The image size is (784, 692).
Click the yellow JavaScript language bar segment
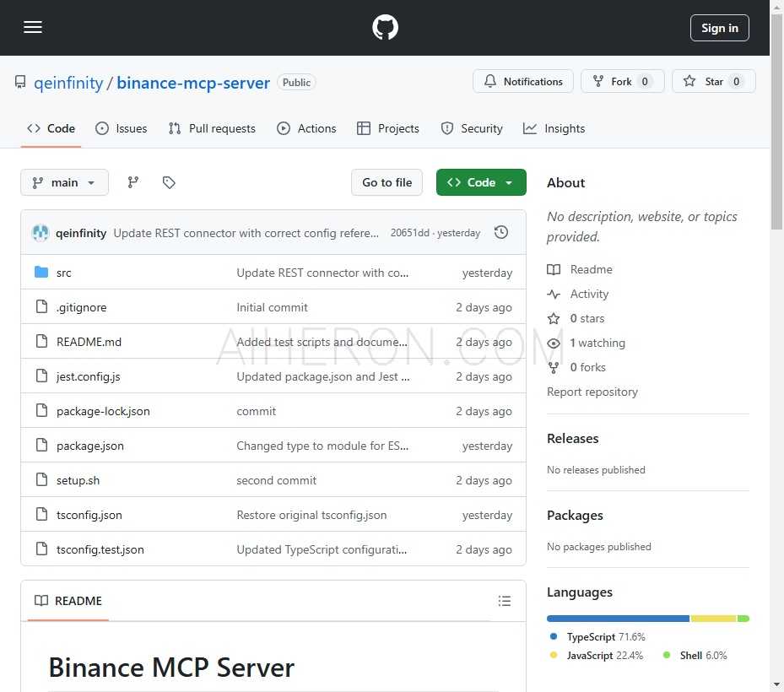click(x=713, y=619)
